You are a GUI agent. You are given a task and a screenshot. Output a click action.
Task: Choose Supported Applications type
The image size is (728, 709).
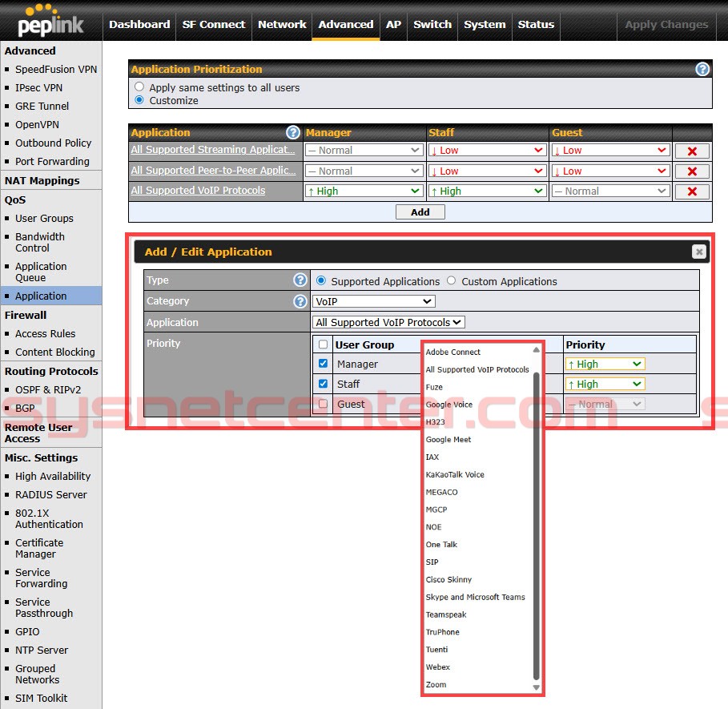(321, 281)
